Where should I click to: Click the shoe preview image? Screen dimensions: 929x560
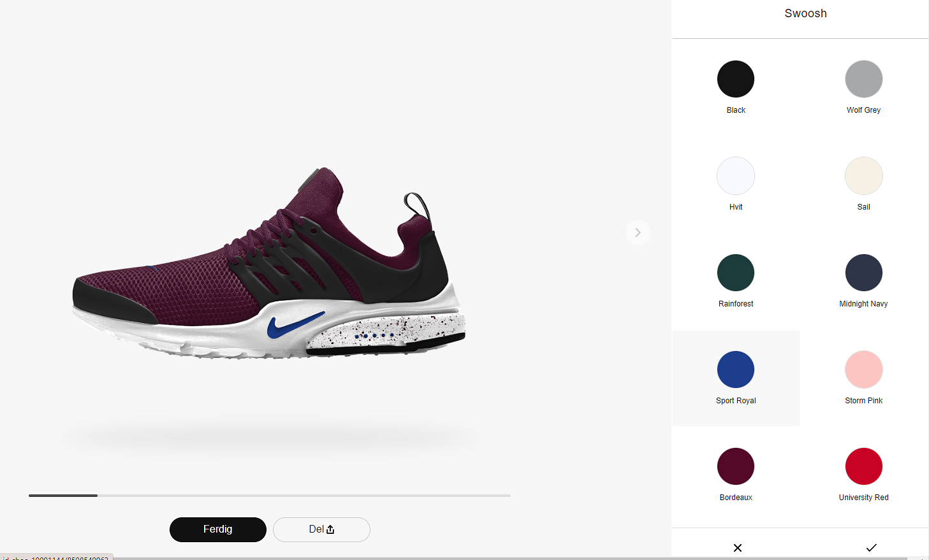(x=269, y=263)
